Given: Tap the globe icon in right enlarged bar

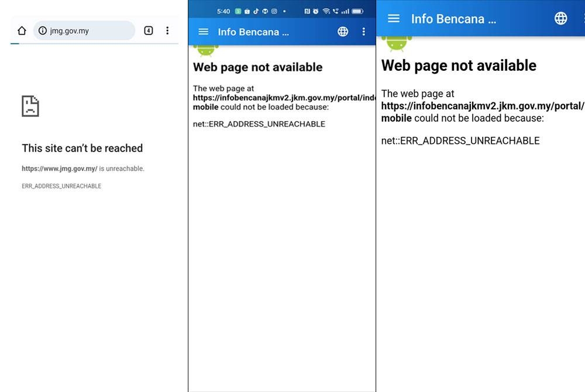Looking at the screenshot, I should (x=560, y=19).
